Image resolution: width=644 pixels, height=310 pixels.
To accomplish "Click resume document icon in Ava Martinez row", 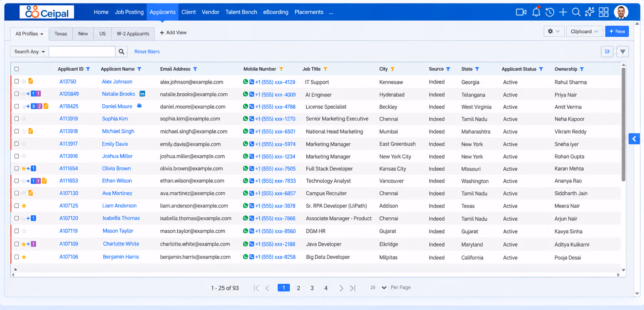I will coord(31,193).
